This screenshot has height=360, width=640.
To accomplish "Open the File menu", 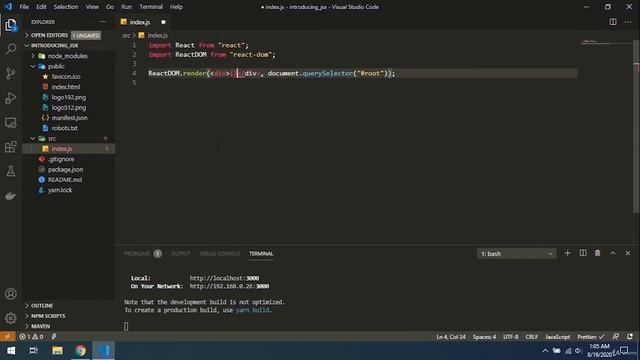I will click(x=24, y=7).
